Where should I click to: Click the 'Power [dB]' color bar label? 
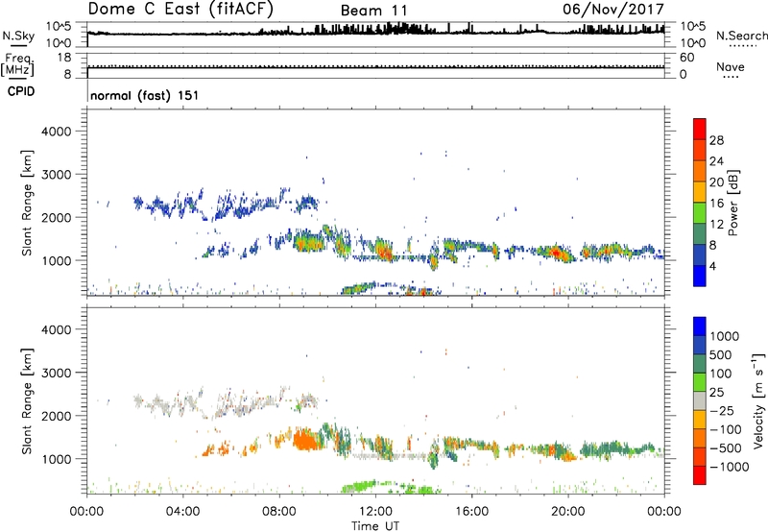(x=732, y=203)
